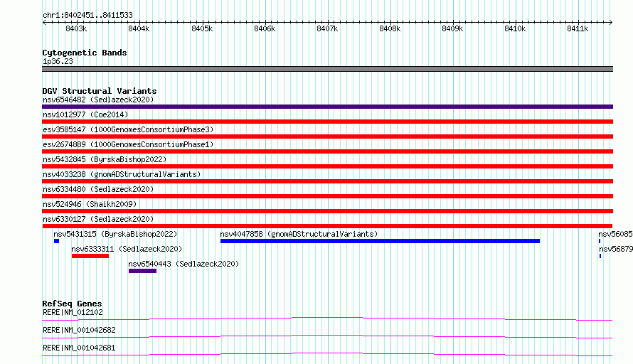Click the RefSeq Genes track title
Image resolution: width=633 pixels, height=364 pixels.
point(72,304)
